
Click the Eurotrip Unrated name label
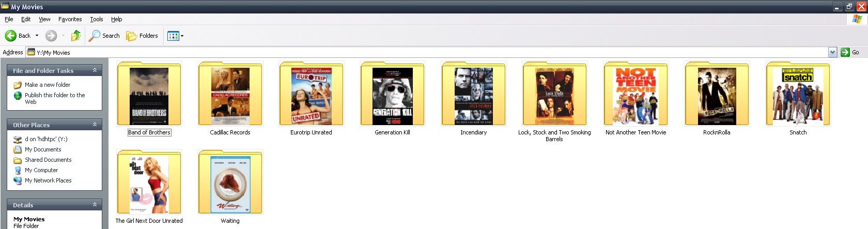coord(311,132)
